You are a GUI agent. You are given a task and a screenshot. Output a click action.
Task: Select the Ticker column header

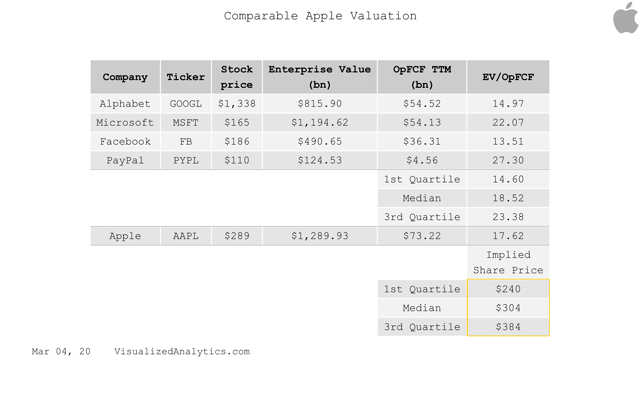coord(186,77)
